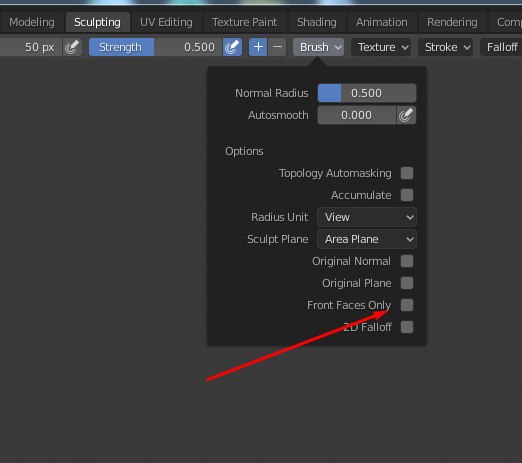Open Sculpt Plane Area Plane dropdown
This screenshot has height=463, width=522.
[367, 239]
